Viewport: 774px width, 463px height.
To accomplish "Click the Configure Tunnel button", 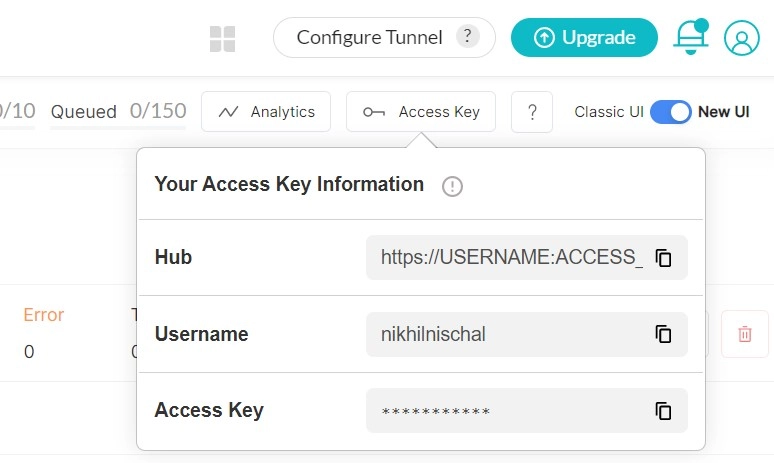I will [x=369, y=38].
